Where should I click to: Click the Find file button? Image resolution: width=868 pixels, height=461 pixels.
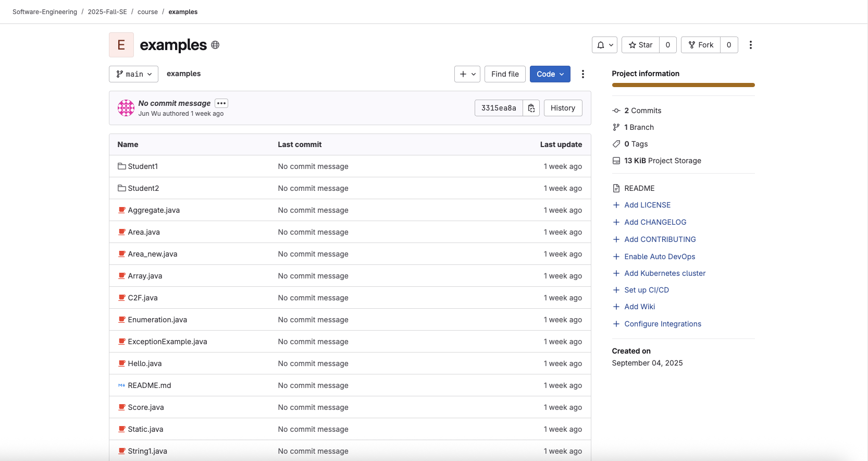(x=505, y=74)
